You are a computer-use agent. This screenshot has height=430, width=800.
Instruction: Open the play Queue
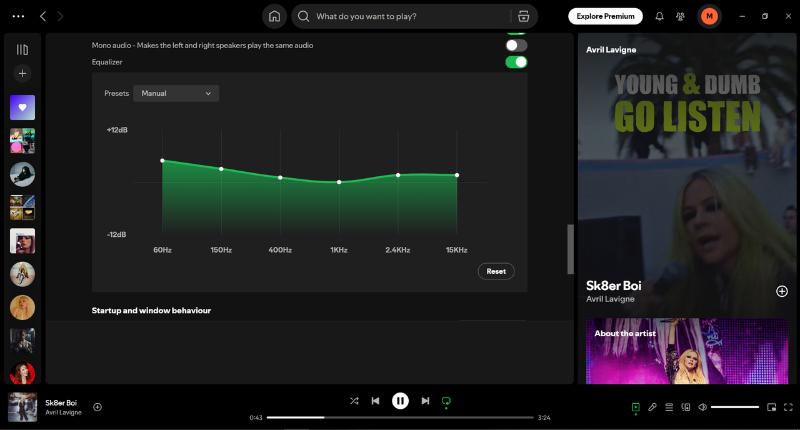pos(669,407)
